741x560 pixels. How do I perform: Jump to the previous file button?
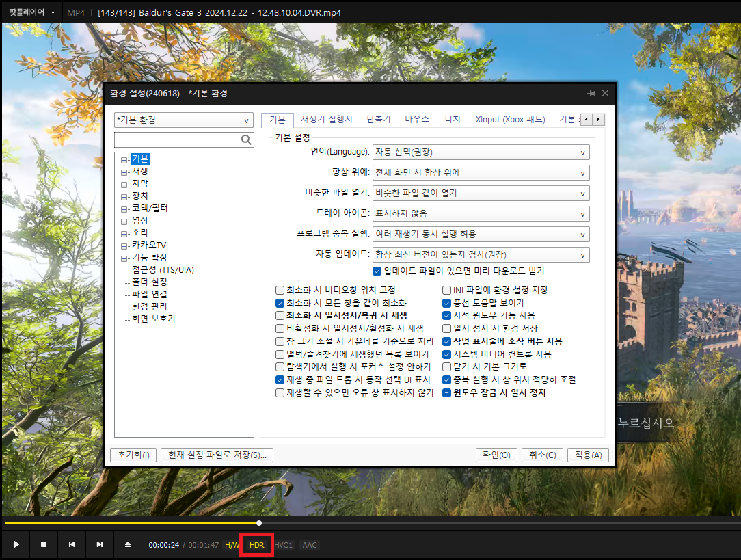click(x=72, y=544)
